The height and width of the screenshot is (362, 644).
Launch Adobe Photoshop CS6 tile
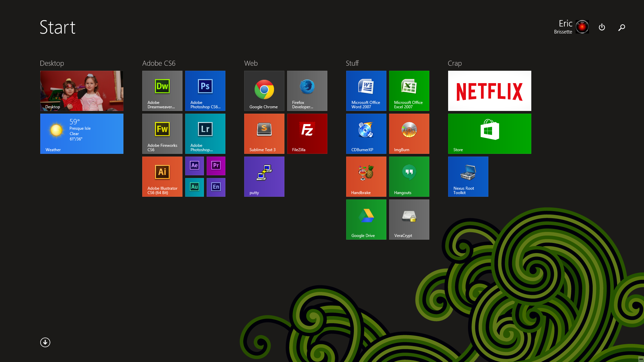point(205,91)
